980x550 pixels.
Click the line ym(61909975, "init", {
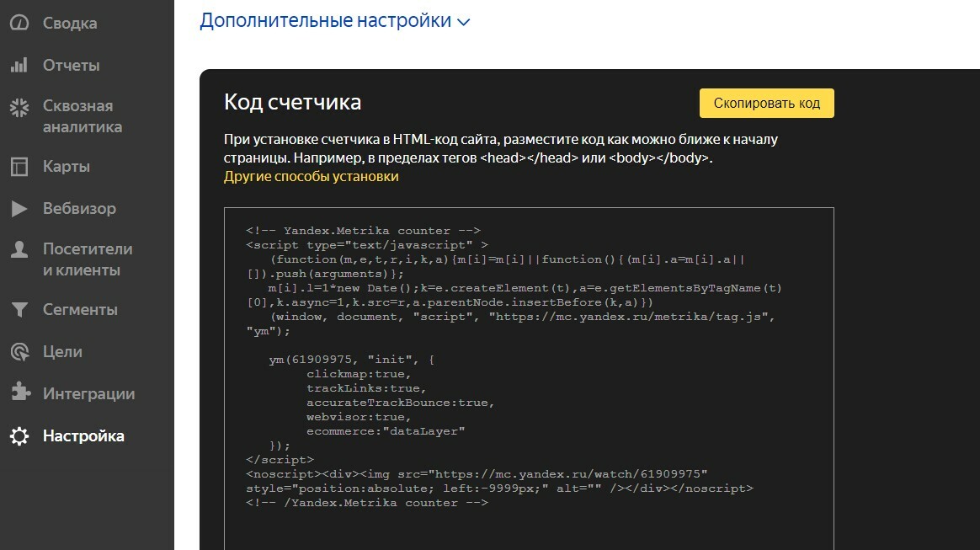351,360
